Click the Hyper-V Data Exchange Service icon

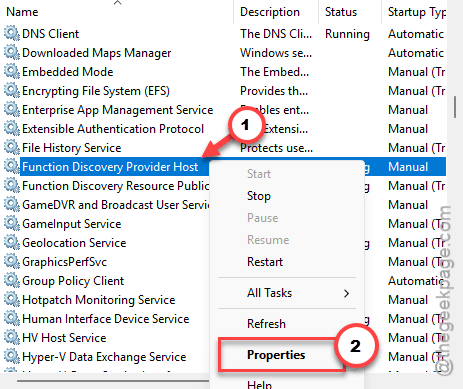coord(12,357)
